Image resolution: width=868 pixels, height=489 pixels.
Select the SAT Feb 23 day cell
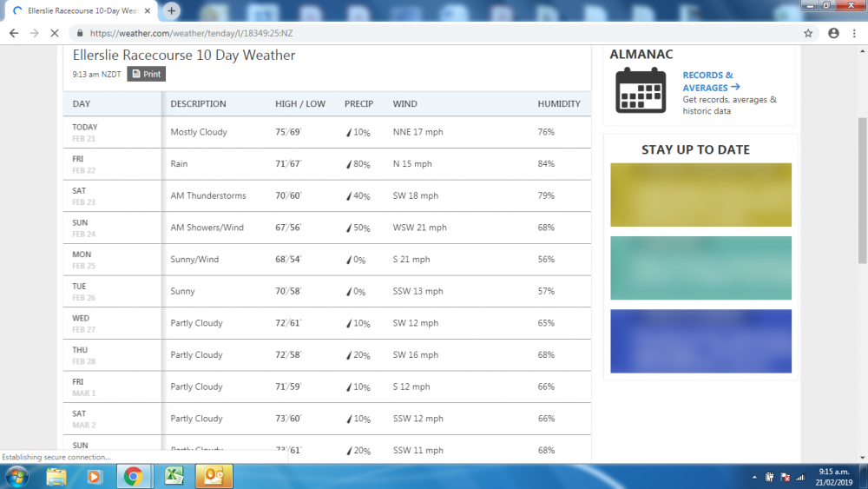tap(112, 196)
